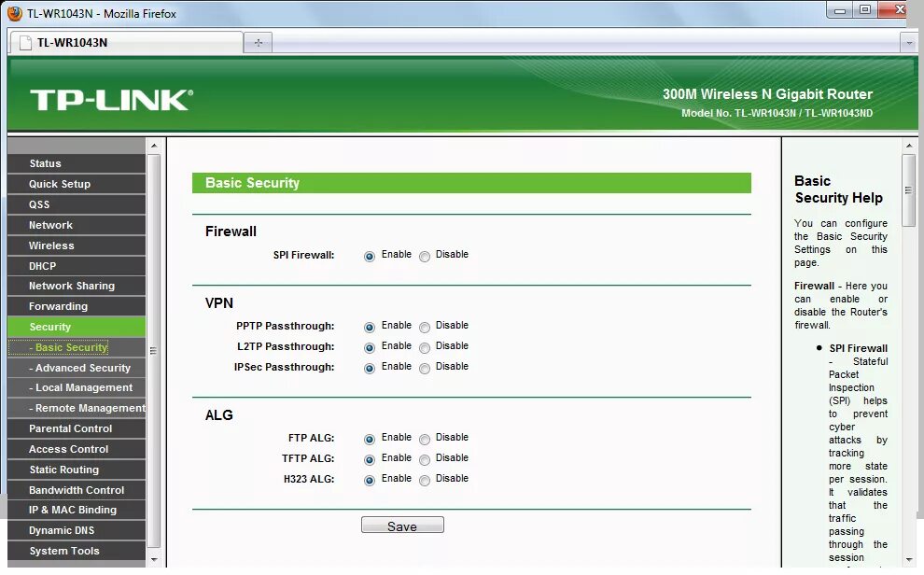
Task: Enable SPI Firewall radio button
Action: [x=370, y=257]
